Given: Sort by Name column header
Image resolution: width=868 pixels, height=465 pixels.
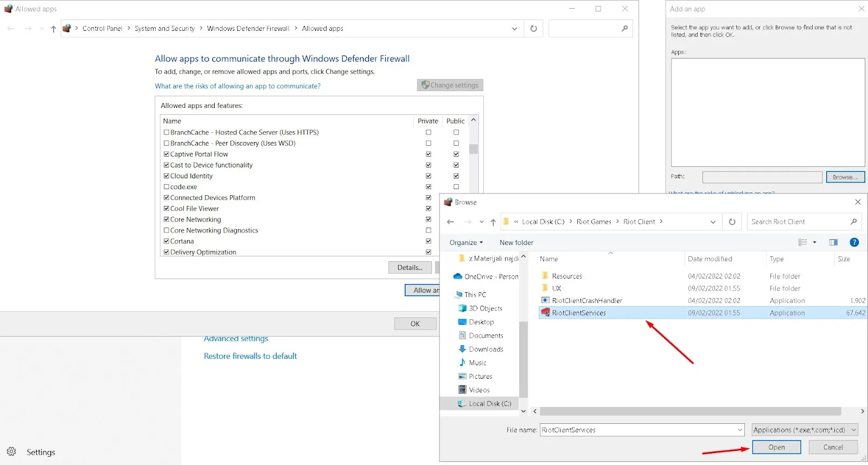Looking at the screenshot, I should click(x=548, y=259).
